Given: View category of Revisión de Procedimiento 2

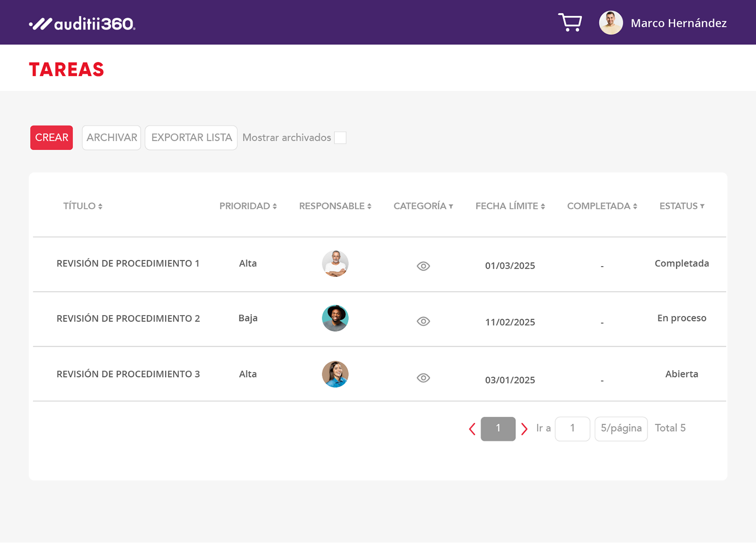Looking at the screenshot, I should 423,321.
